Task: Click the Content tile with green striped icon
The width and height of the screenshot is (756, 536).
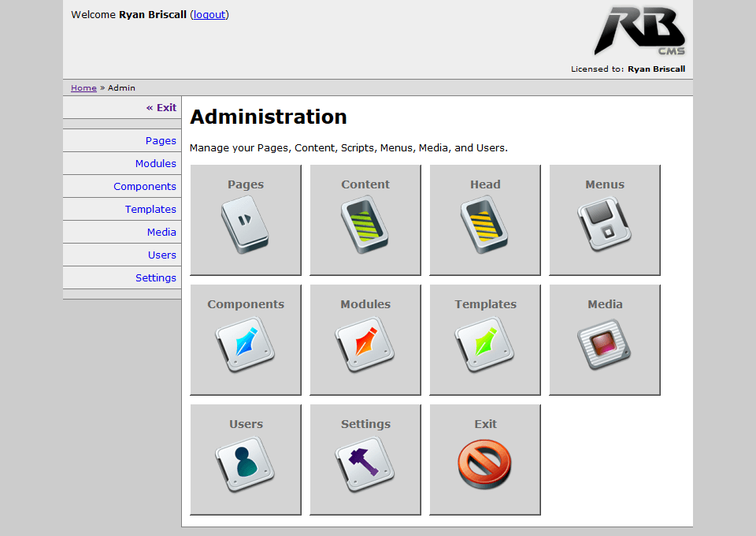Action: (x=365, y=225)
